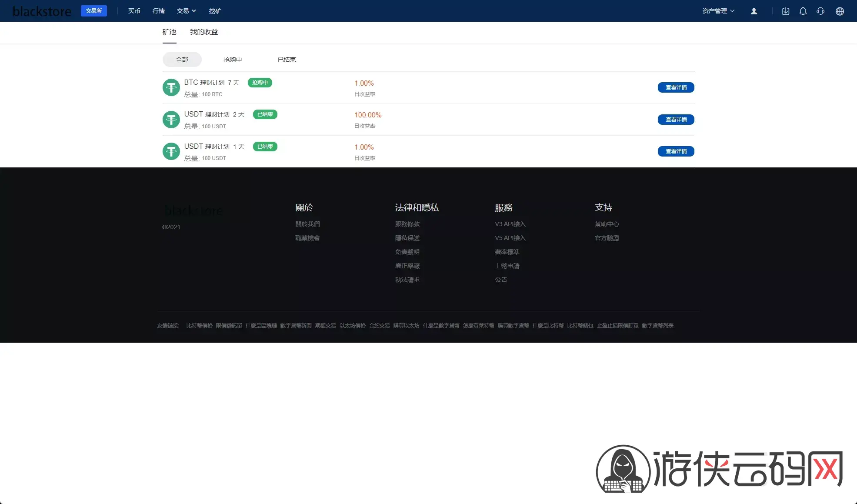This screenshot has height=504, width=857.
Task: View details of BTC 理财计划
Action: point(676,87)
